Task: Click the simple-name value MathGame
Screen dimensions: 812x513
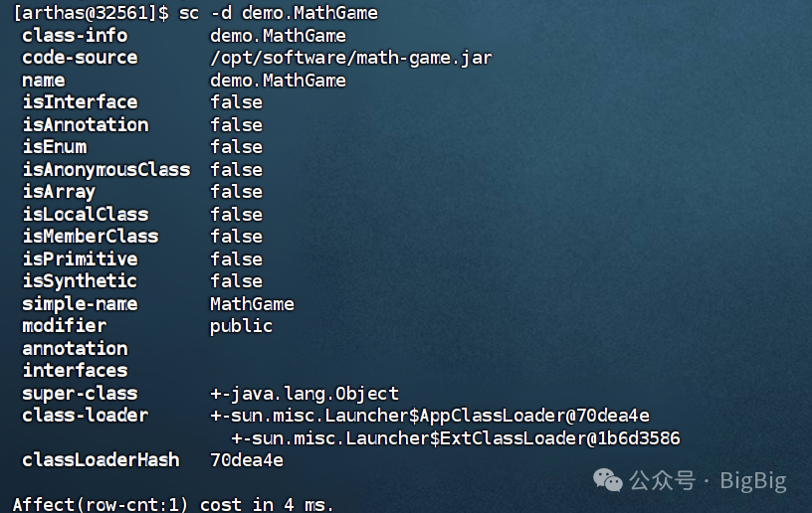Action: [x=252, y=304]
